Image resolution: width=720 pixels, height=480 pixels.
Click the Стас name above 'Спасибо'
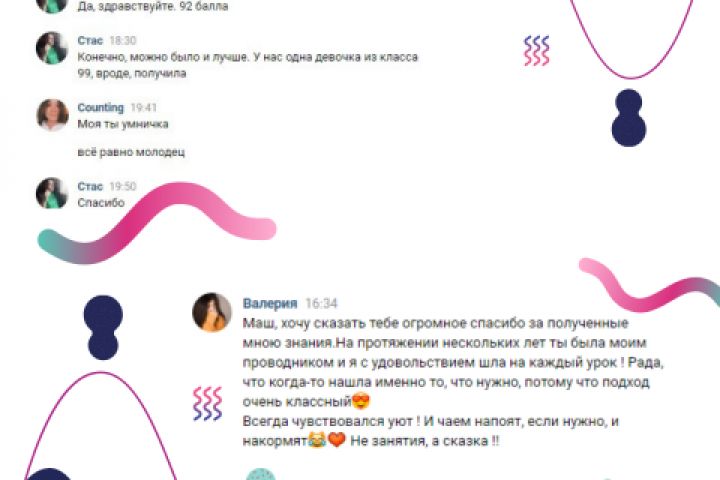[90, 186]
